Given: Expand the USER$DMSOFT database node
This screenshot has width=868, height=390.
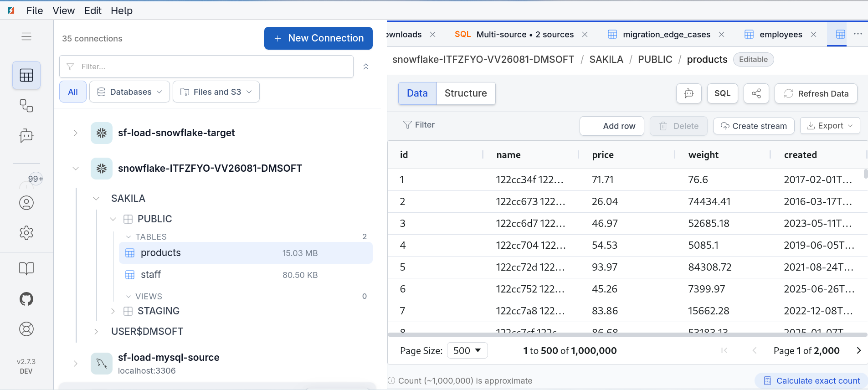Looking at the screenshot, I should tap(96, 332).
